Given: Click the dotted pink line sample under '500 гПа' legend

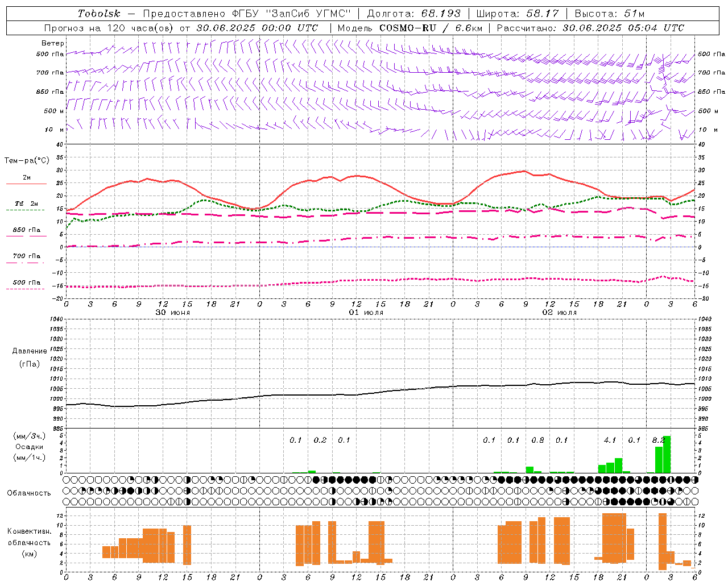Looking at the screenshot, I should [x=26, y=289].
